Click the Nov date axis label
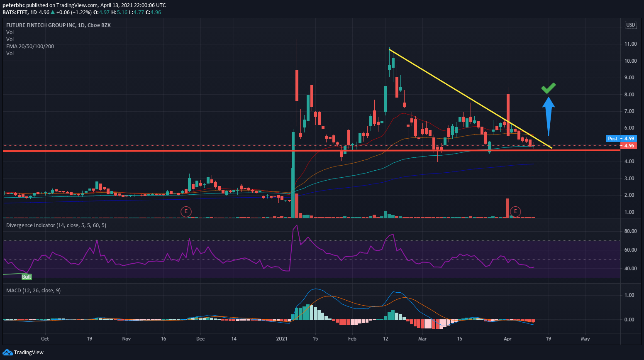Image resolution: width=644 pixels, height=360 pixels. coord(126,339)
